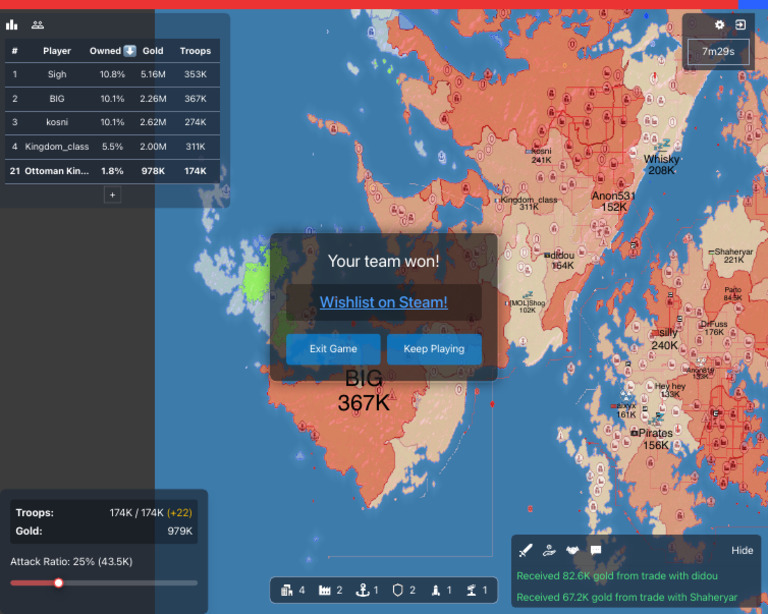
Task: Open the team leaderboard people icon
Action: coord(38,25)
